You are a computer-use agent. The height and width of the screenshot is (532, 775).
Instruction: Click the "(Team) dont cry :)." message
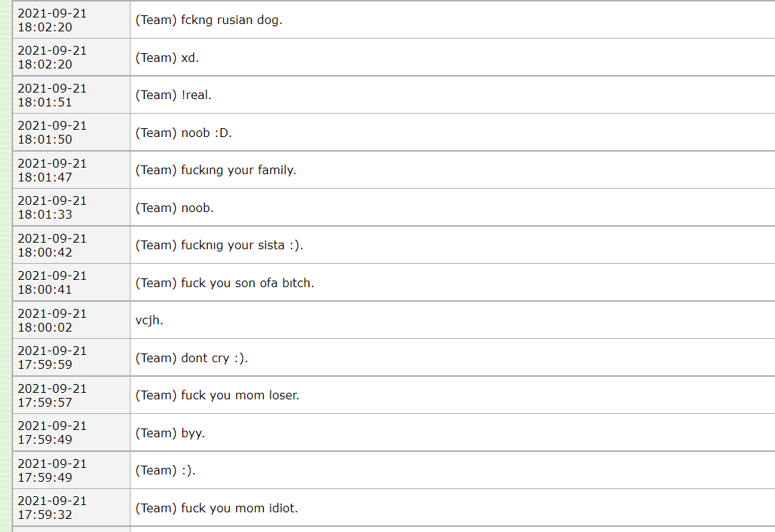pyautogui.click(x=192, y=358)
